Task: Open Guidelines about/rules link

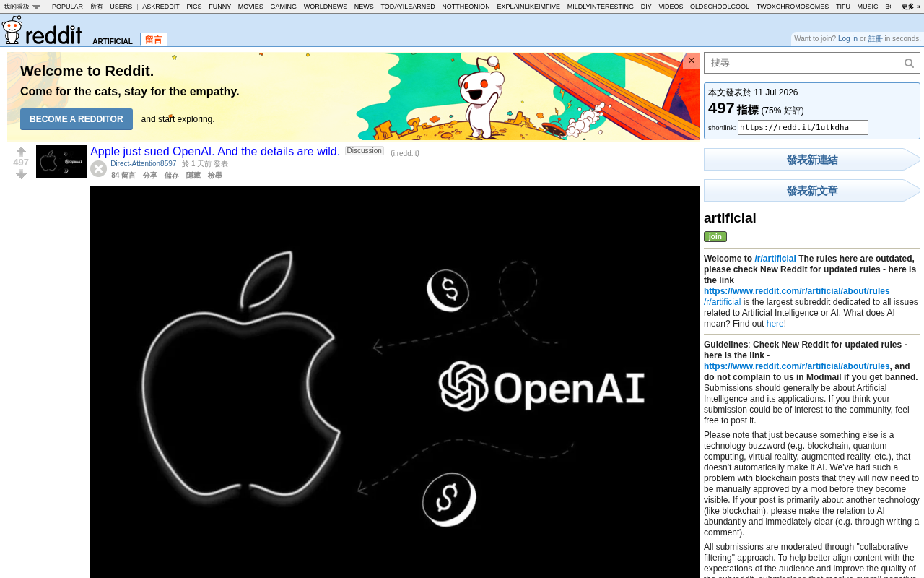Action: [797, 366]
